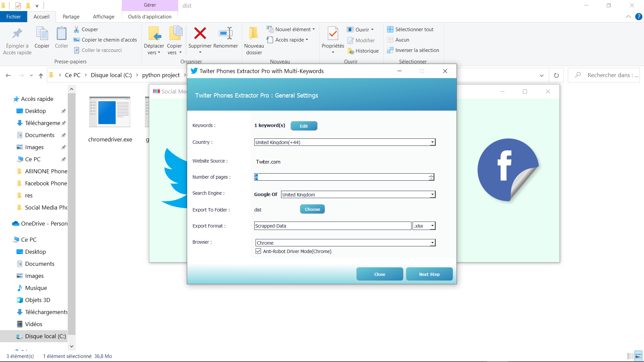This screenshot has height=362, width=644.
Task: Increase Number of pages with the spinner arrow
Action: pyautogui.click(x=430, y=175)
